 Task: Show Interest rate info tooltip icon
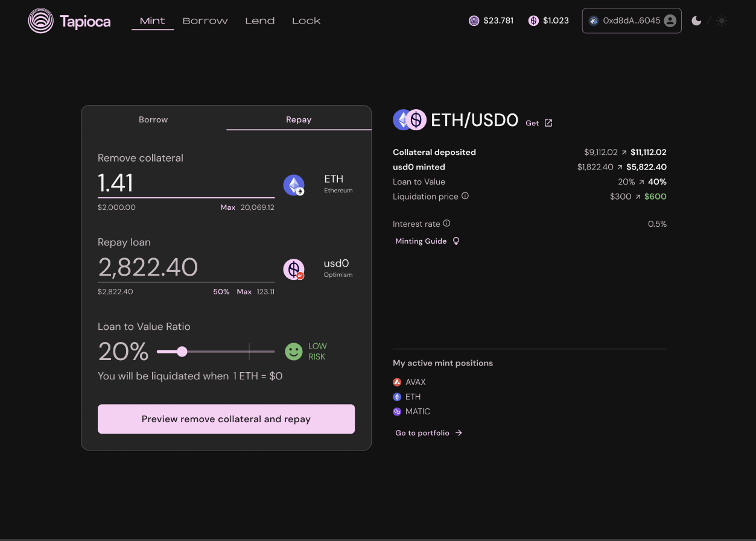(446, 223)
